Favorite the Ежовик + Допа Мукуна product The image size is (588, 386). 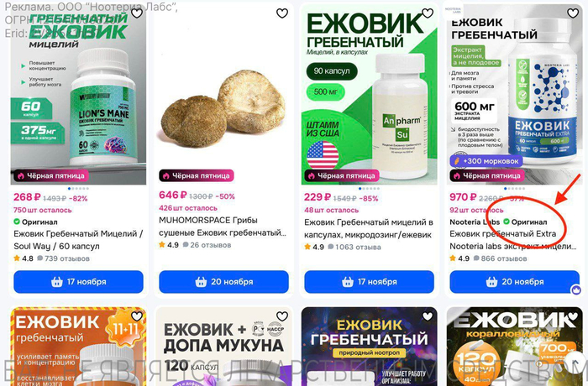pyautogui.click(x=282, y=316)
